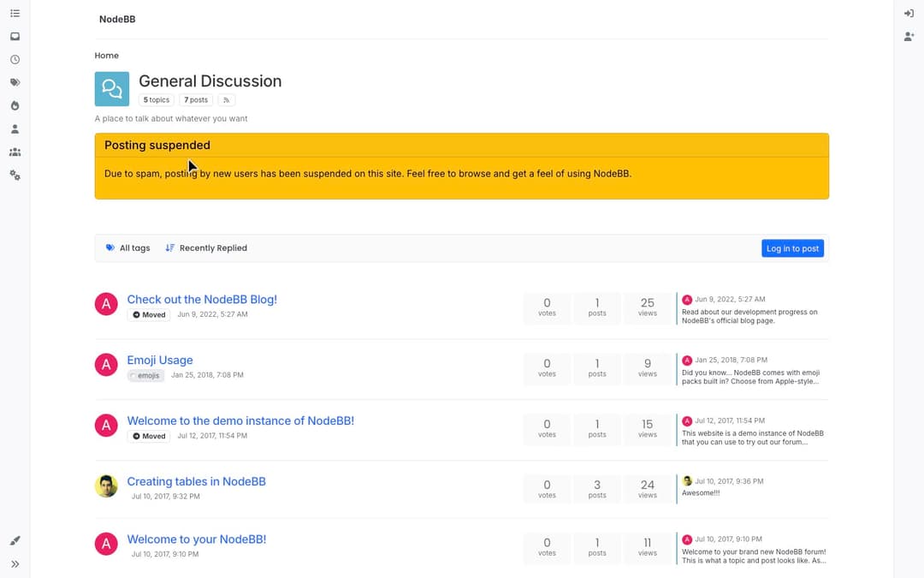Click the Awesome!!! reply preview text
Screen dimensions: 924x578
point(701,493)
